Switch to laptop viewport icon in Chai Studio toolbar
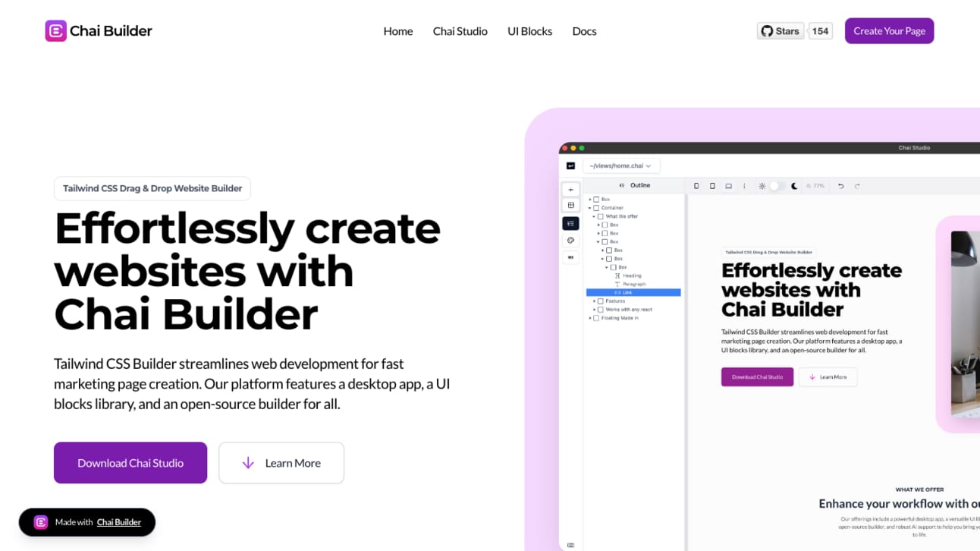Screen dimensions: 980x551 (x=728, y=186)
